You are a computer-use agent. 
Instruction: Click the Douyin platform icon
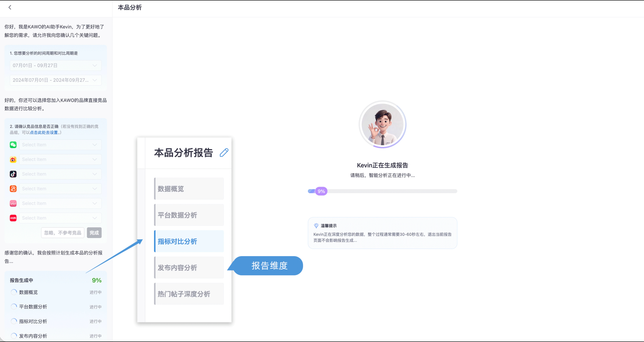point(13,174)
